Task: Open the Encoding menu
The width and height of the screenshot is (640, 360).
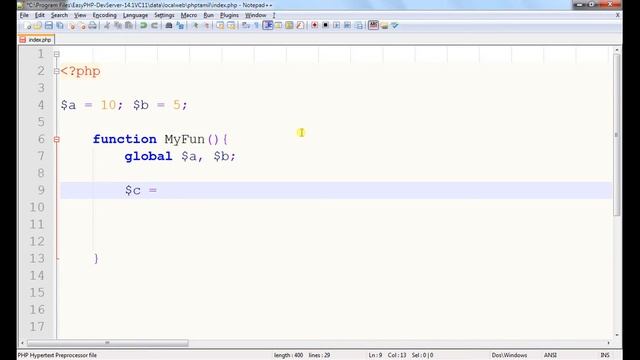Action: click(x=104, y=15)
